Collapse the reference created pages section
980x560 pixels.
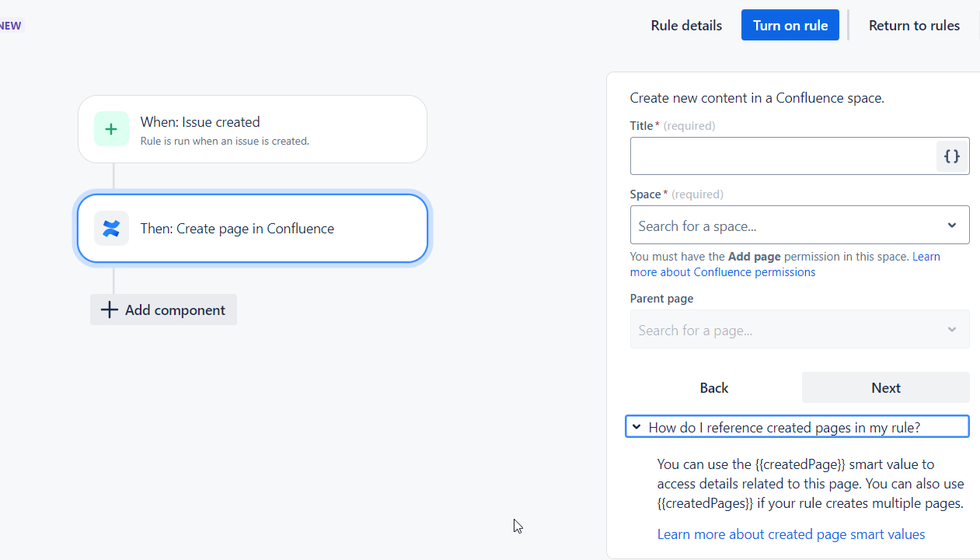tap(636, 427)
